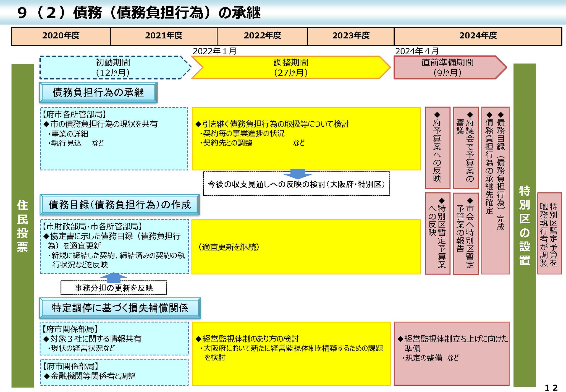Viewport: 566px width, 392px height.
Task: Select the yellow 調整期間 arrow shape
Action: 290,67
